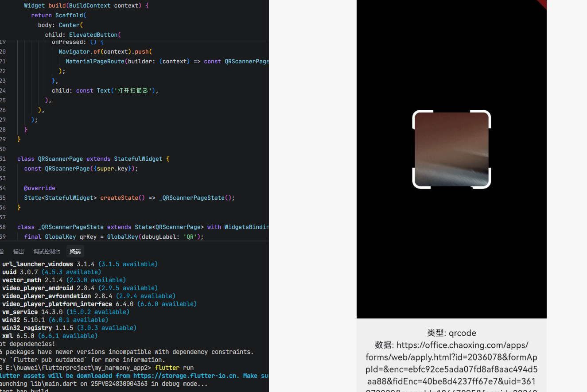
Task: Switch to the 输出 panel tab
Action: pos(19,252)
